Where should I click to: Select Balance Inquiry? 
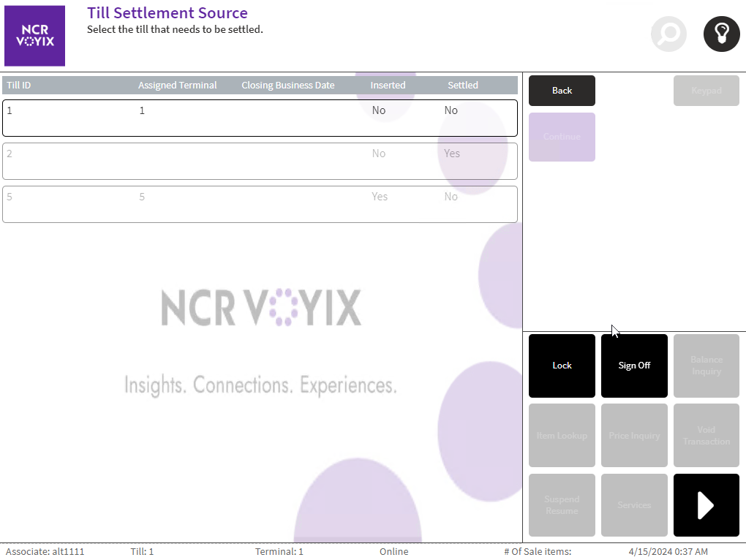[x=706, y=366]
